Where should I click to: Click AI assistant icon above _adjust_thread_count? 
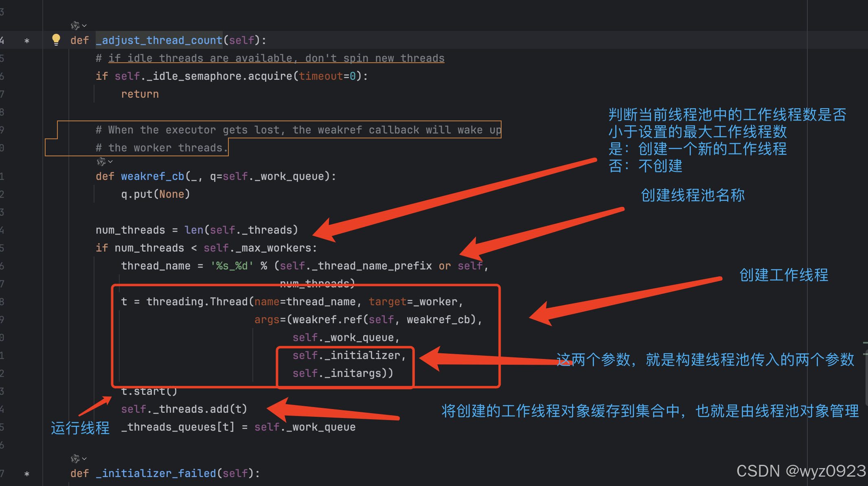tap(75, 26)
